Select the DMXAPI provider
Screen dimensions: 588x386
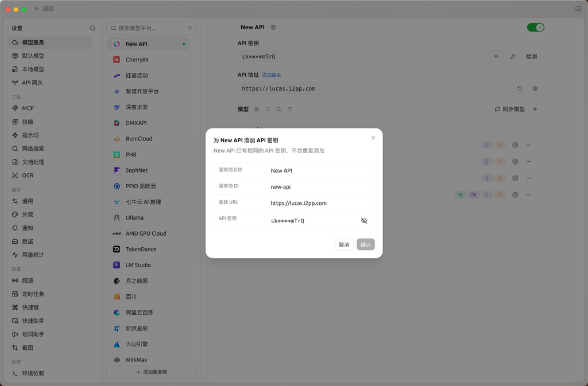pyautogui.click(x=148, y=123)
